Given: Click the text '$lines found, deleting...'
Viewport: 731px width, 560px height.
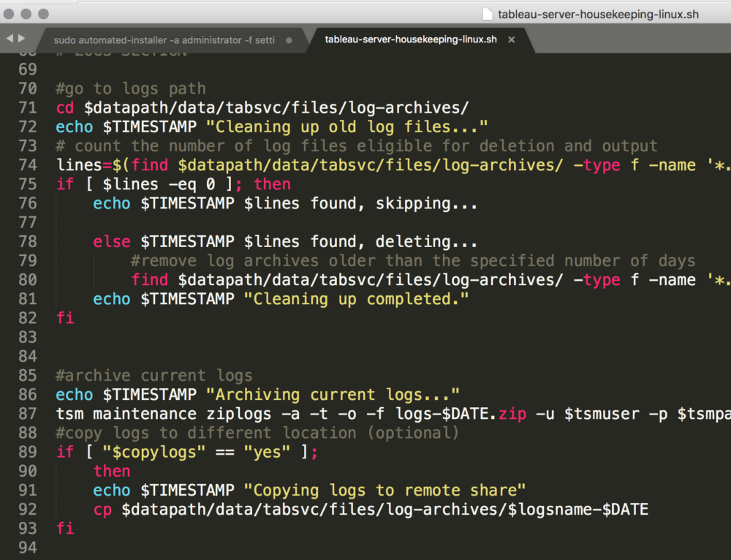Looking at the screenshot, I should [361, 241].
